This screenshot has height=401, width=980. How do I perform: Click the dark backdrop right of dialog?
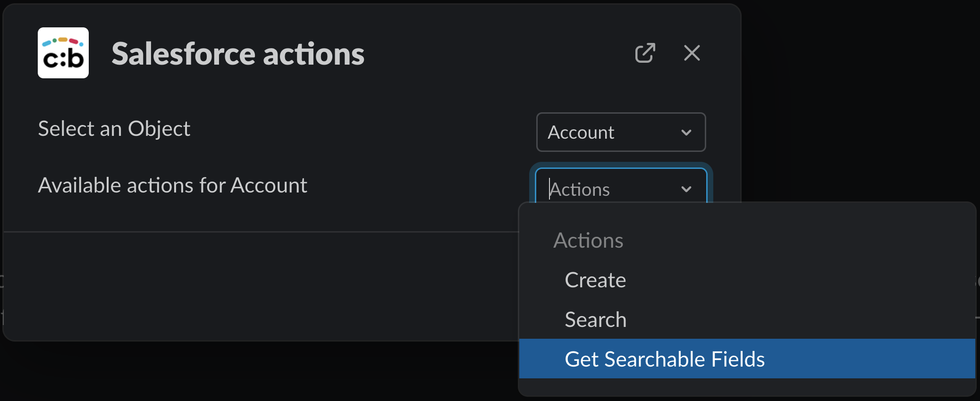859,94
